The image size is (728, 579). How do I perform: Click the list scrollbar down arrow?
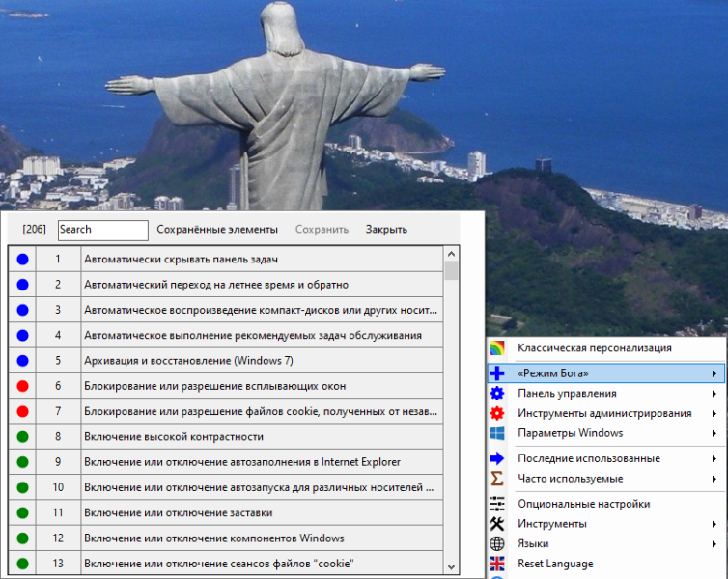(x=451, y=567)
